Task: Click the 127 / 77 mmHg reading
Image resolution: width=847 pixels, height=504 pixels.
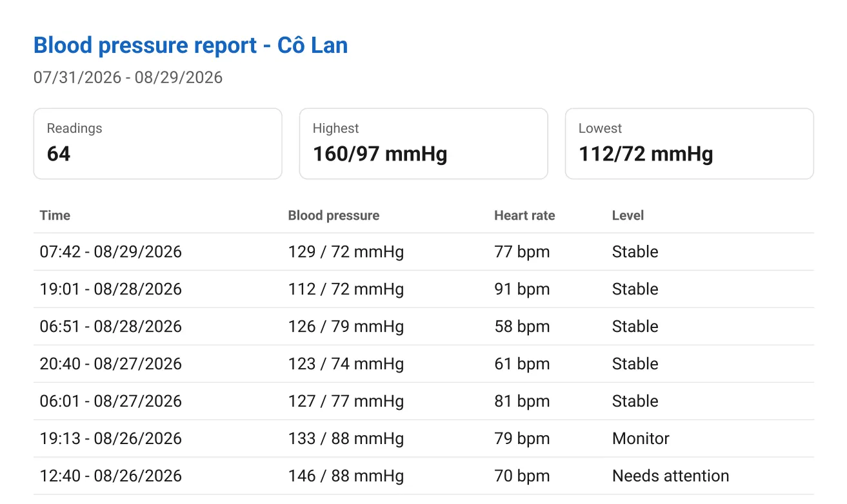Action: tap(346, 402)
